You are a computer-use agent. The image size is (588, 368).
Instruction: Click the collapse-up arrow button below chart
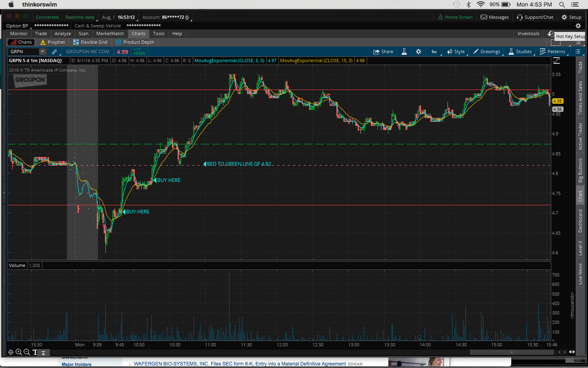(x=43, y=352)
